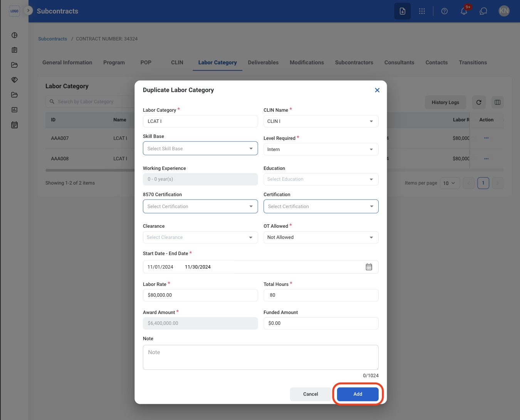Open the column settings icon
Image resolution: width=520 pixels, height=420 pixels.
pos(498,102)
